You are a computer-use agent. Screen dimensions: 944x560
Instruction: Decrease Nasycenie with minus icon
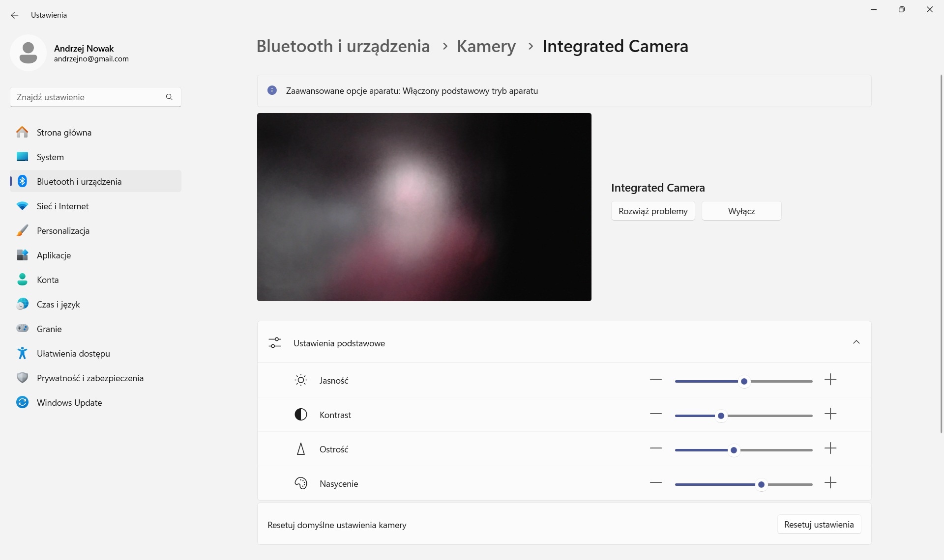pos(656,483)
